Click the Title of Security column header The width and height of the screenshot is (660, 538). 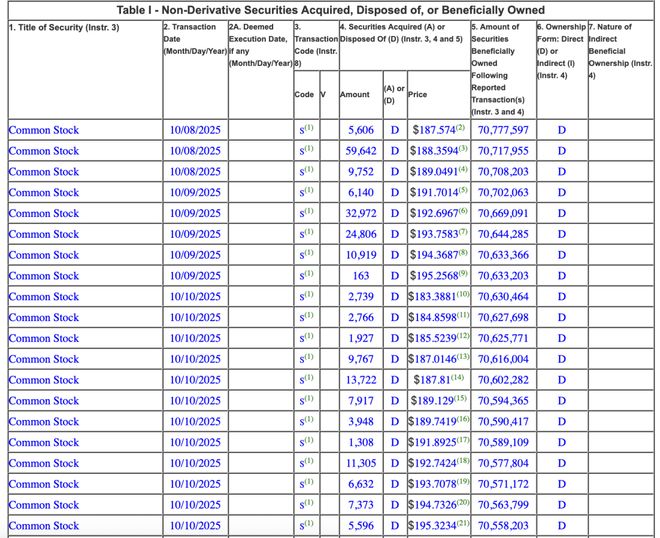63,27
